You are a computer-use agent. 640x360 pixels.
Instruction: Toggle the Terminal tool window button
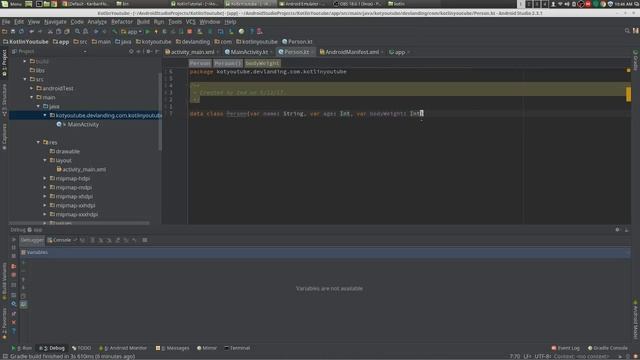(x=237, y=348)
